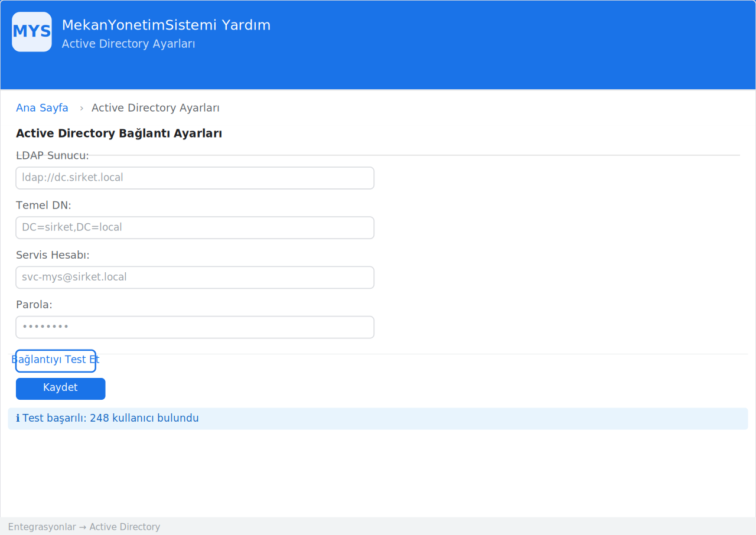Click the 'Servis Hesabı:' label
Image resolution: width=756 pixels, height=535 pixels.
point(53,255)
